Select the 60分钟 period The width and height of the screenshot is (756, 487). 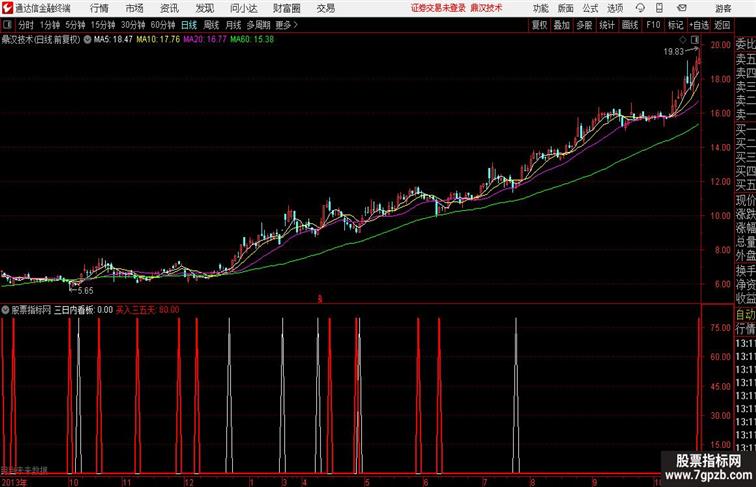163,25
